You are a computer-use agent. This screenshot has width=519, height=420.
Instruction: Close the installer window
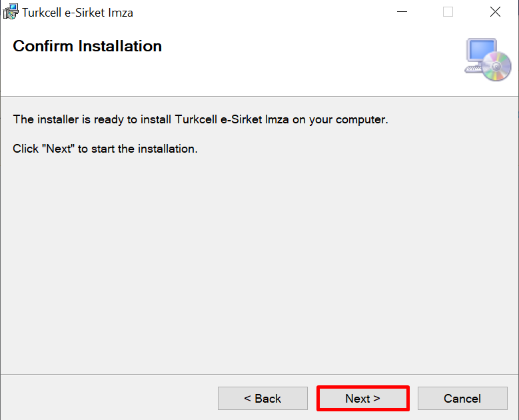coord(495,12)
